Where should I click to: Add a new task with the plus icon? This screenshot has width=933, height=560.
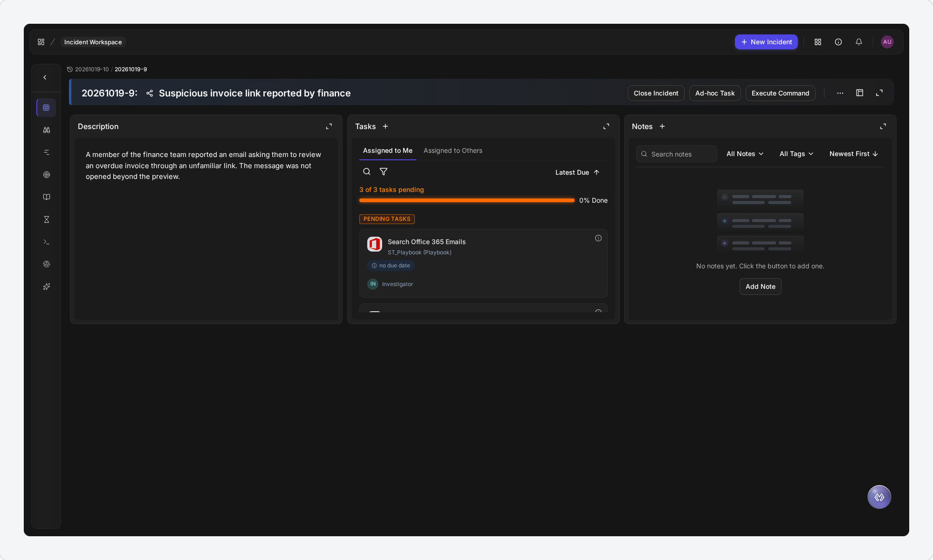pos(385,126)
